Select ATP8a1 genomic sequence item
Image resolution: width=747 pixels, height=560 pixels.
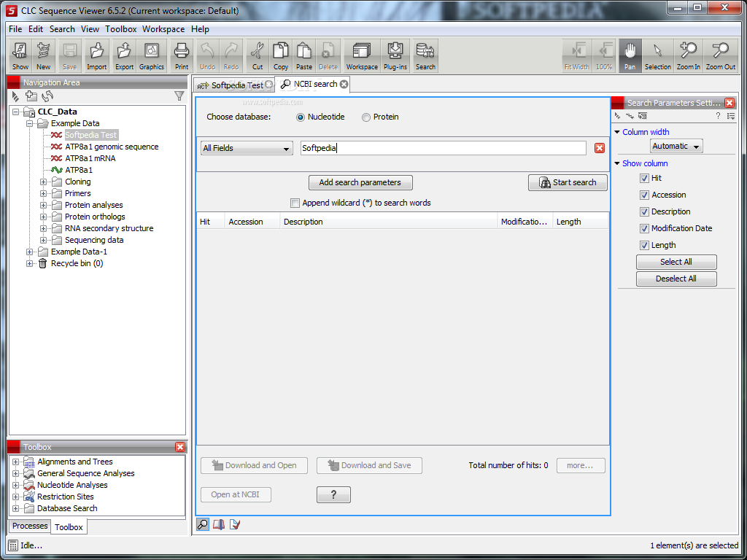(112, 147)
